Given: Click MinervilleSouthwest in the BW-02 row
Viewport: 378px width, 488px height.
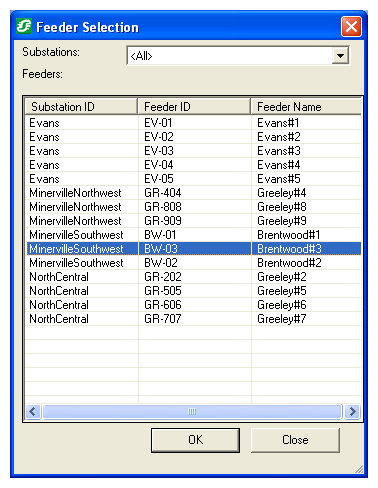Looking at the screenshot, I should (x=76, y=263).
